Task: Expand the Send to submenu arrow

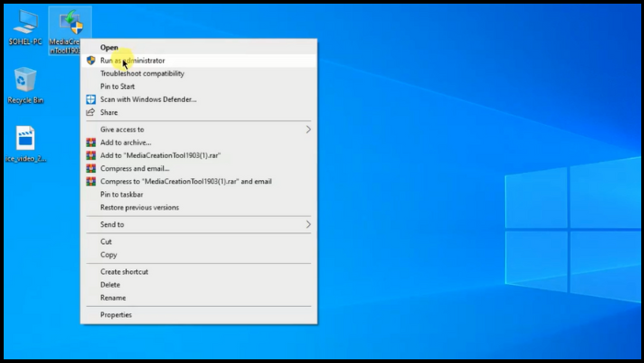Action: point(308,224)
